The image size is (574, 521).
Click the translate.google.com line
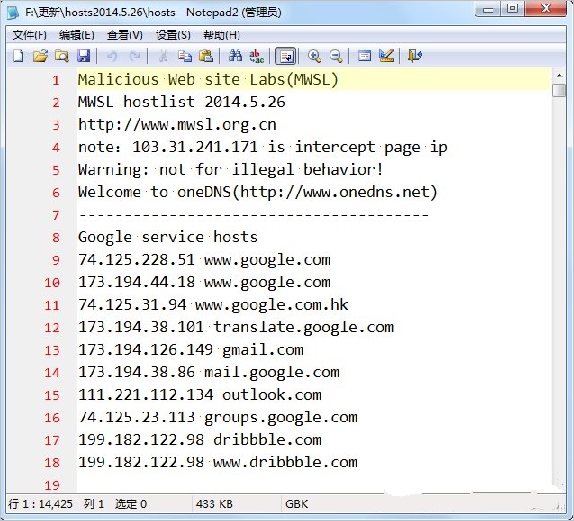tap(236, 327)
